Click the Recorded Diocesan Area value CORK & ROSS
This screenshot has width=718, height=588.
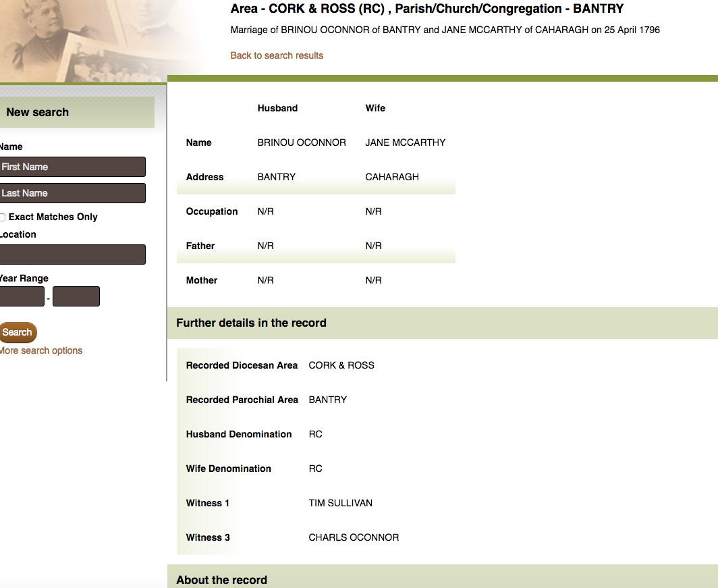tap(341, 365)
